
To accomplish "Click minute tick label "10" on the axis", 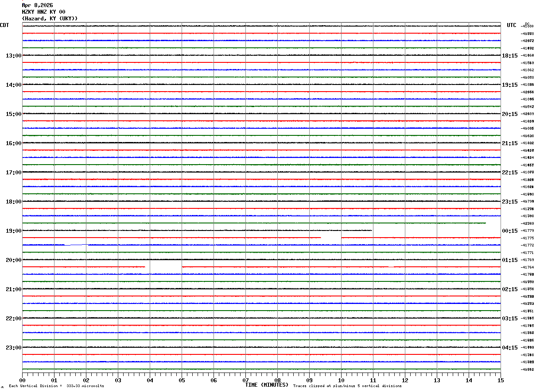I will click(x=341, y=380).
